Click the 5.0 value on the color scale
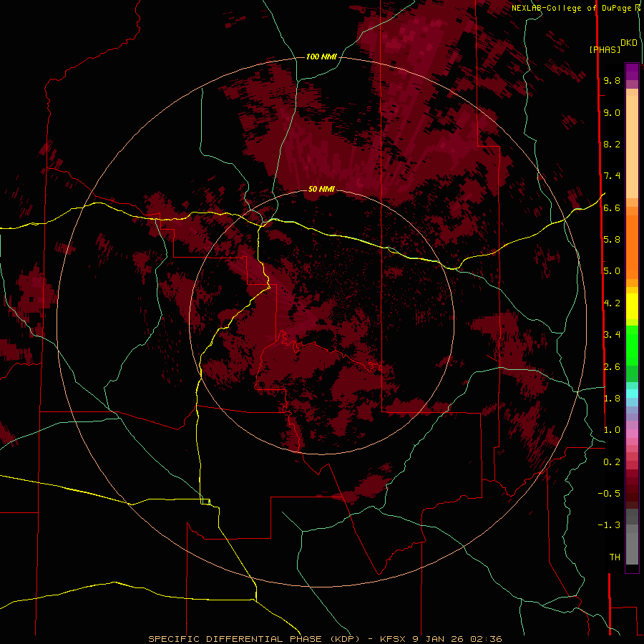This screenshot has height=644, width=644. point(612,271)
